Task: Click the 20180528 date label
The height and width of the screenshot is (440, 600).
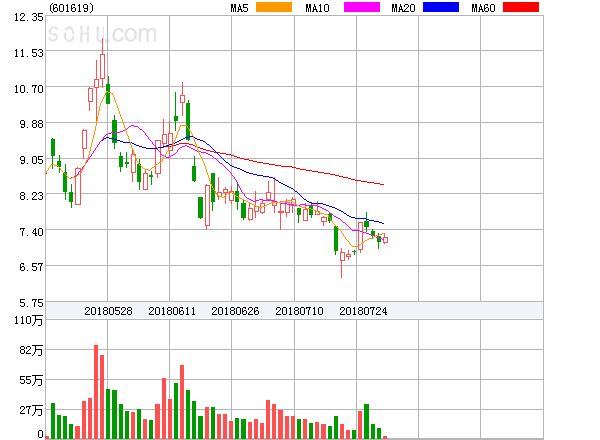Action: [x=108, y=311]
